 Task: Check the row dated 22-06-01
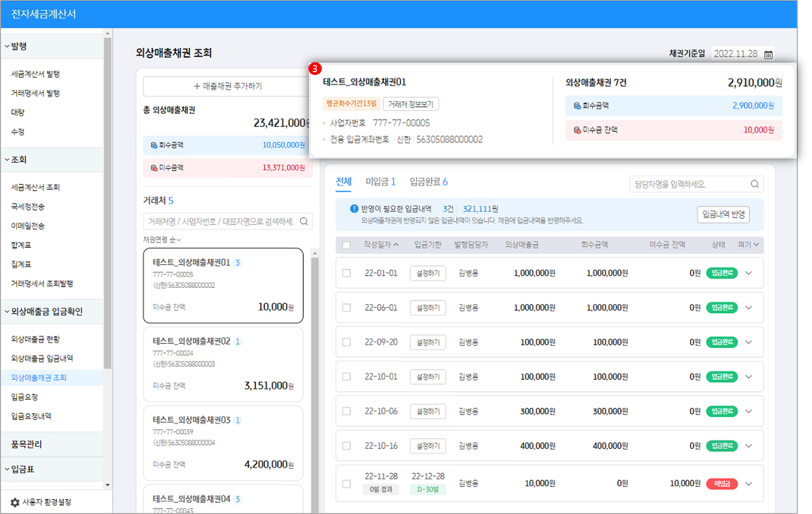click(x=346, y=308)
